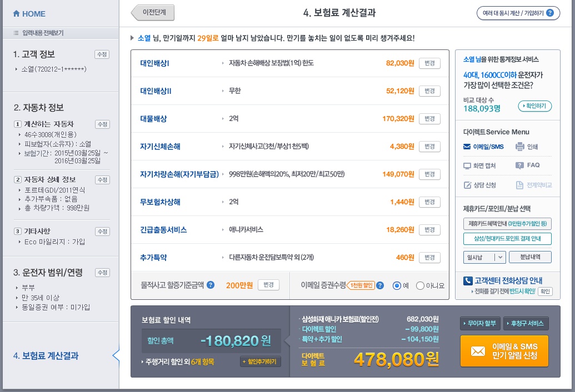Image resolution: width=575 pixels, height=392 pixels.
Task: Open the 일시납 payment dropdown
Action: pyautogui.click(x=484, y=257)
